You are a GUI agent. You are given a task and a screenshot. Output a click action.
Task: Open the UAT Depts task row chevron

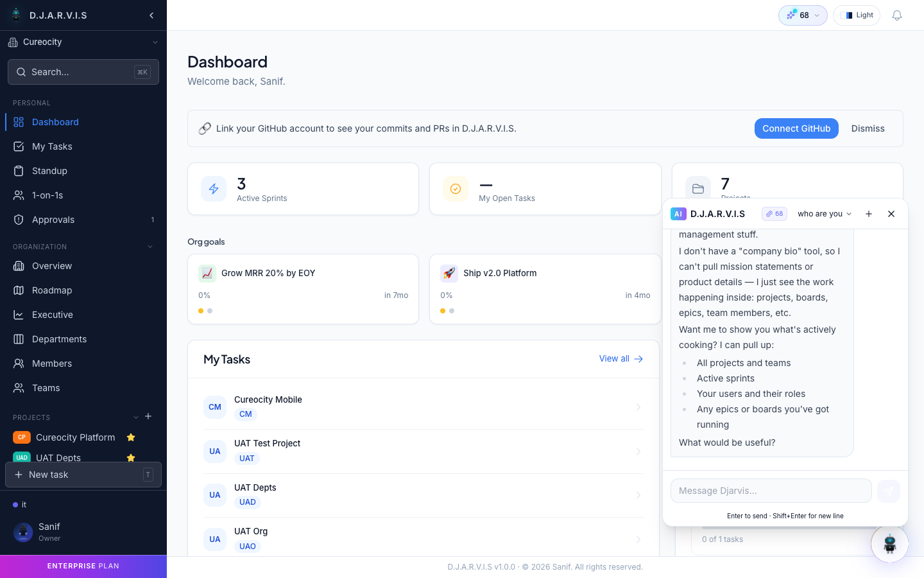pos(638,495)
